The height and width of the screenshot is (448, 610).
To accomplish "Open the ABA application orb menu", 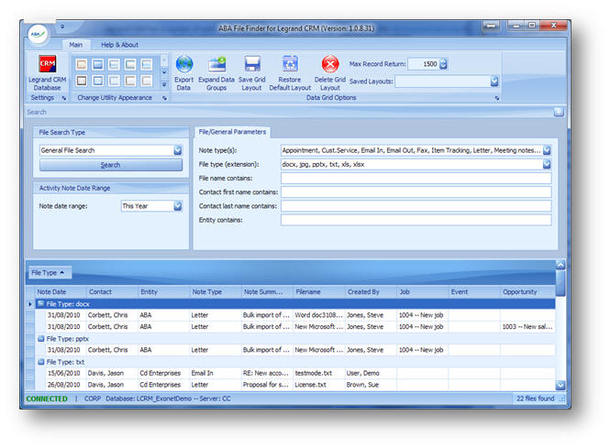I will pyautogui.click(x=38, y=34).
